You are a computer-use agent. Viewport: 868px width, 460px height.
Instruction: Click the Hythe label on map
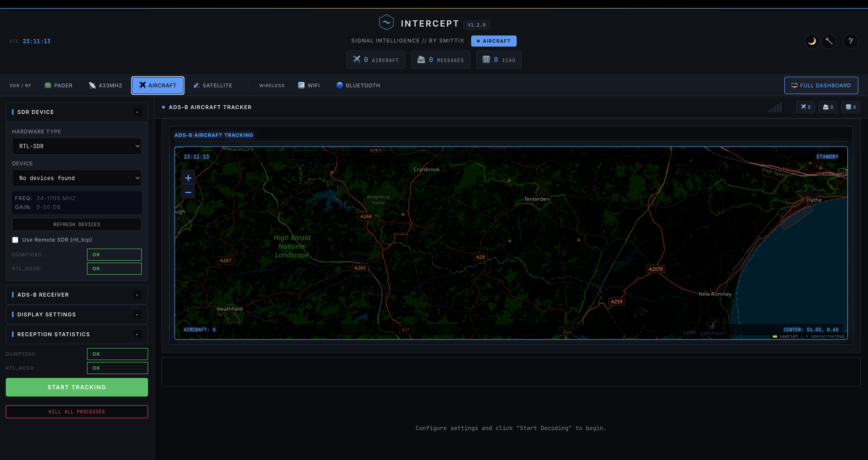click(x=814, y=200)
